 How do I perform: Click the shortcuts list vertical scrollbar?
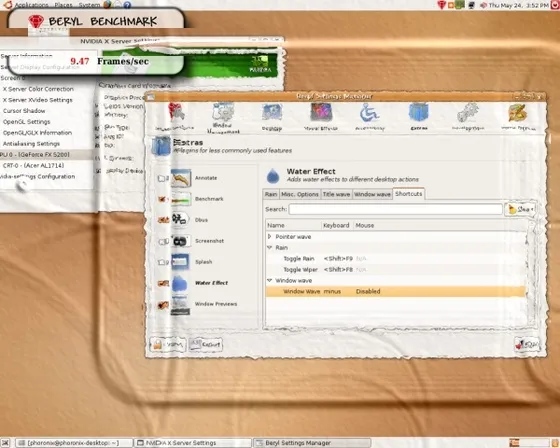click(530, 273)
